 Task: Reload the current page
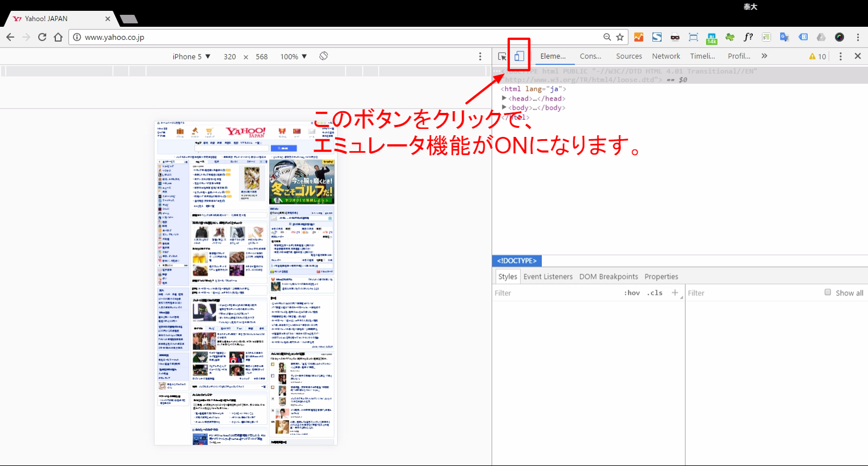pyautogui.click(x=42, y=37)
